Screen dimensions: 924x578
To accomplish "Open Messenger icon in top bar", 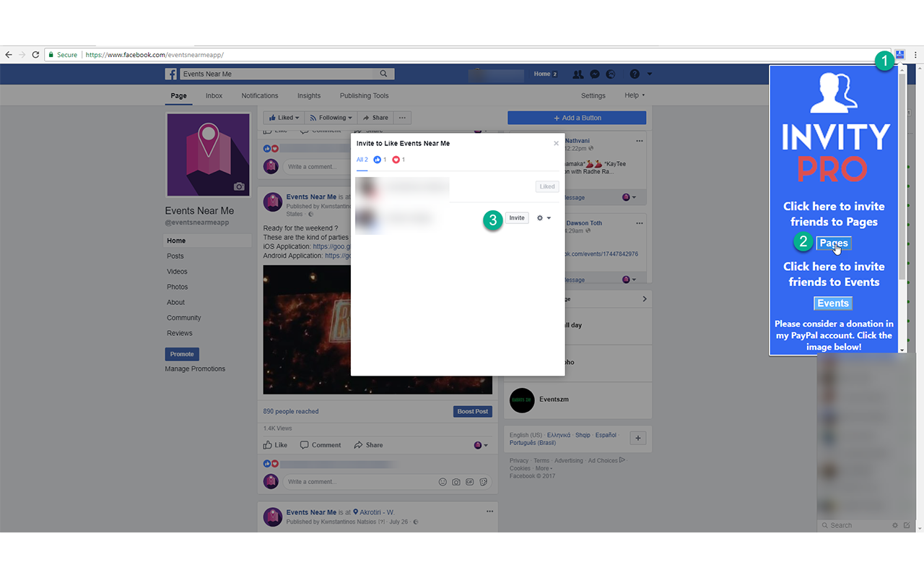I will [595, 74].
